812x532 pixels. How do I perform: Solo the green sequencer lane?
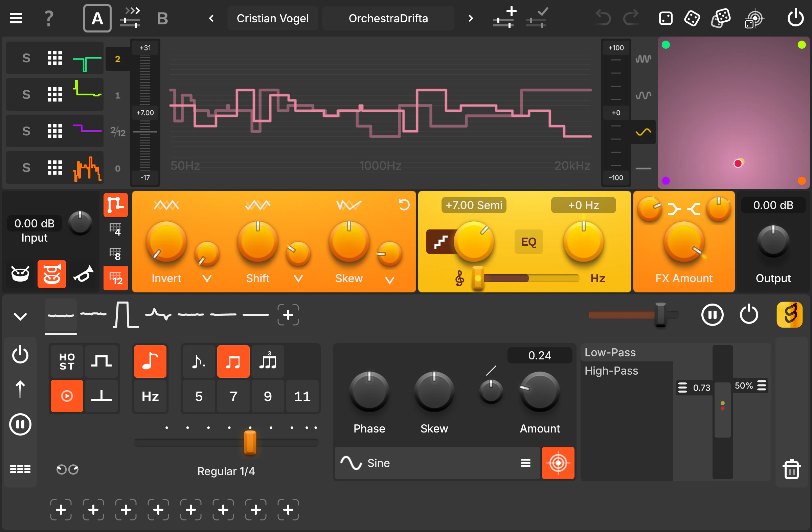coord(26,58)
